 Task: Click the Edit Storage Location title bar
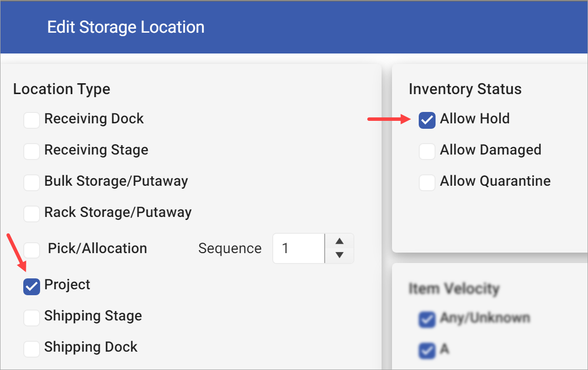[126, 27]
